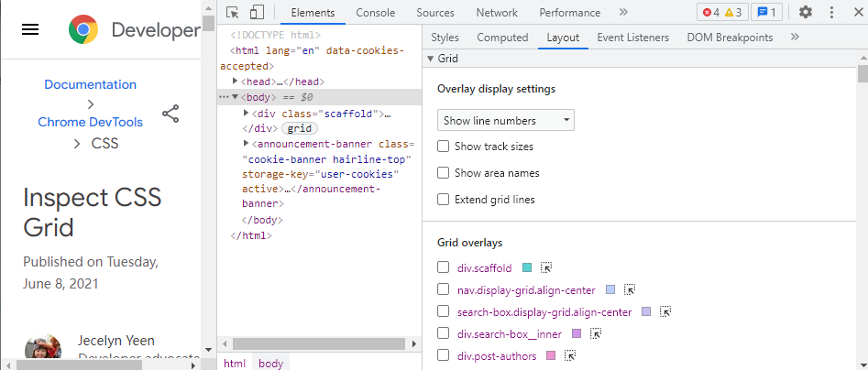Click the messages count issue badge

(x=766, y=12)
